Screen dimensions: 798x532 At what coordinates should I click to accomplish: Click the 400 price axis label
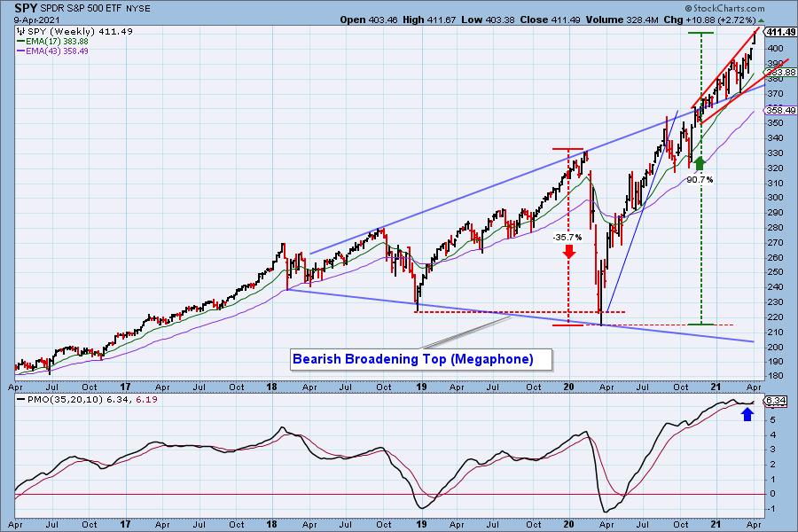776,49
